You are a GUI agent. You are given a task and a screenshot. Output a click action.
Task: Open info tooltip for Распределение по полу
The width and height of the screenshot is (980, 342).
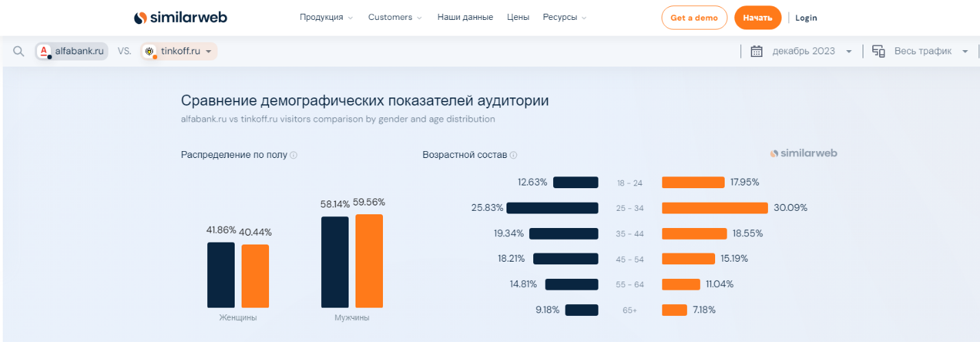click(x=294, y=155)
